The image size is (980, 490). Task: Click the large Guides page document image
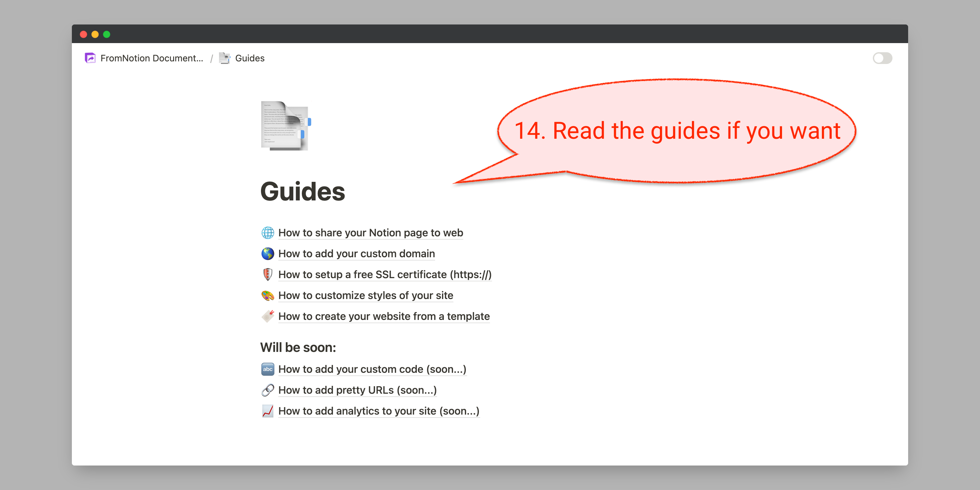point(285,126)
